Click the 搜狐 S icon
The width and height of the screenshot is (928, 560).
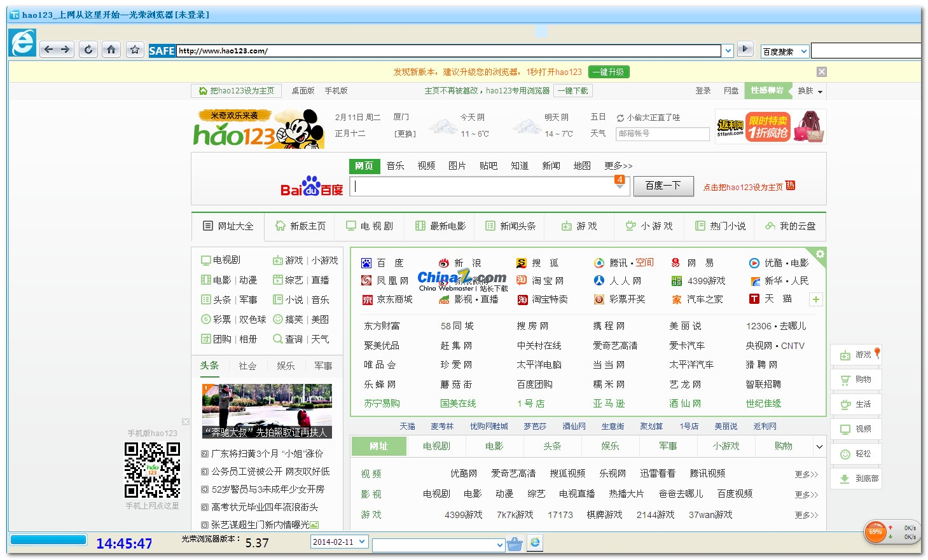(522, 263)
